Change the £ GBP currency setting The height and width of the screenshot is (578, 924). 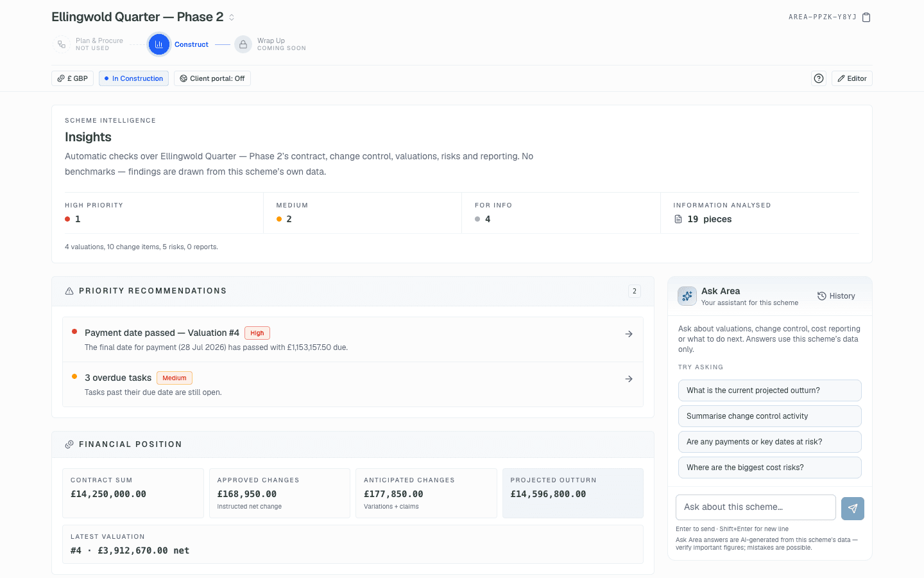73,78
